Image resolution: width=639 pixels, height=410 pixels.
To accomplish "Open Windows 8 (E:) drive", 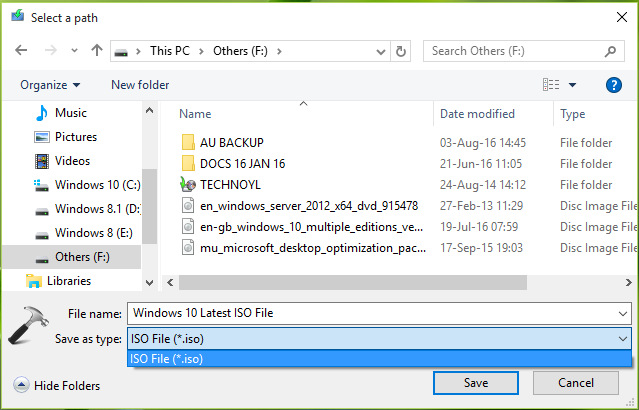I will pyautogui.click(x=94, y=233).
